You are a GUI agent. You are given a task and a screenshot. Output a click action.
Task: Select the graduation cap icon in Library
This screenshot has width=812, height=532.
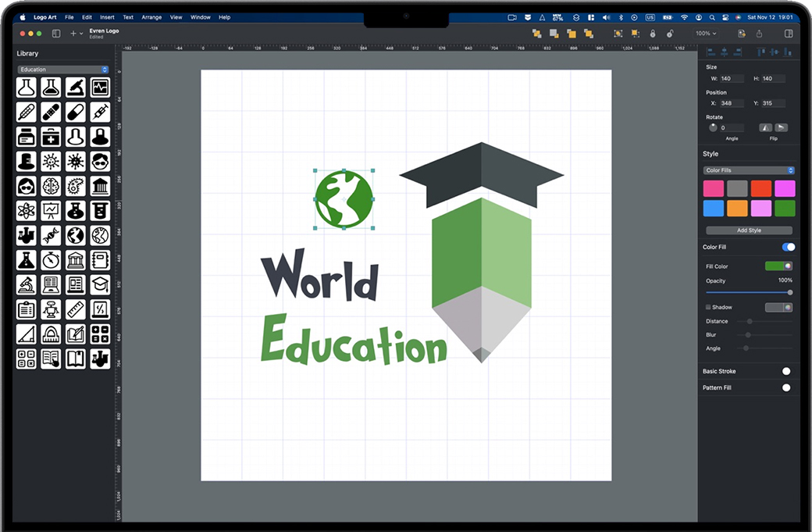click(100, 284)
